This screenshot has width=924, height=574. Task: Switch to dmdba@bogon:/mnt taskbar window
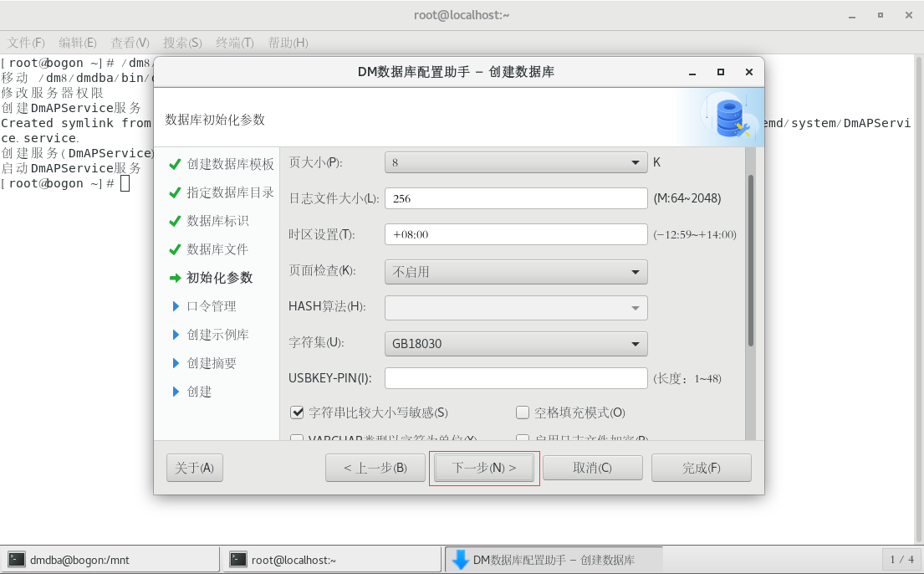coord(110,559)
